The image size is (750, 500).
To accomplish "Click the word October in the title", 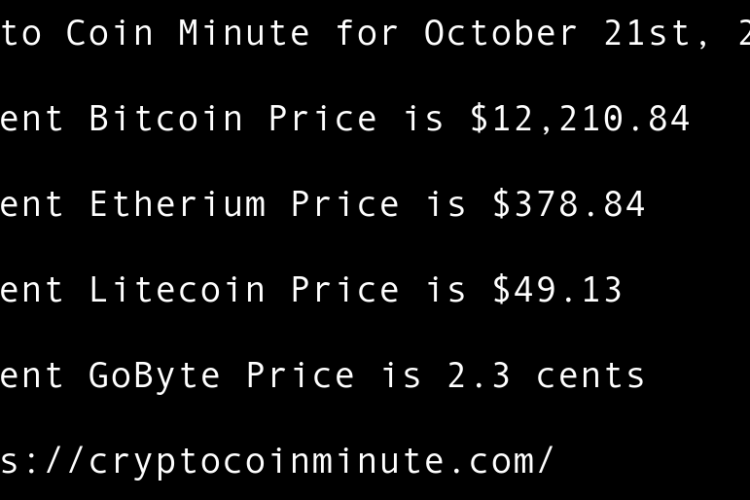I will [x=501, y=34].
